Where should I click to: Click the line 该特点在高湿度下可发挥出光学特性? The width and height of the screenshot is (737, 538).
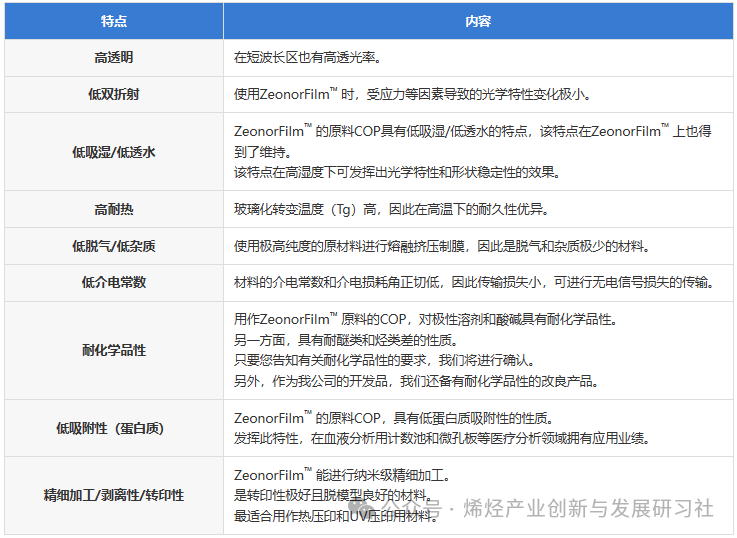[x=398, y=172]
